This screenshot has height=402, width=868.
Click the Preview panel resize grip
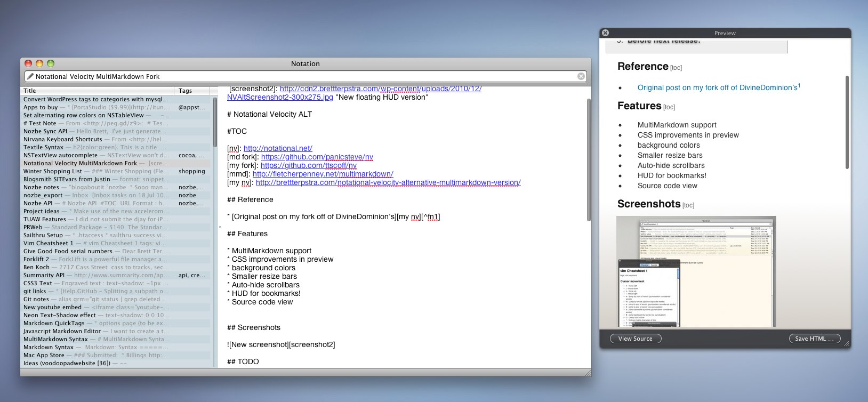click(x=846, y=344)
